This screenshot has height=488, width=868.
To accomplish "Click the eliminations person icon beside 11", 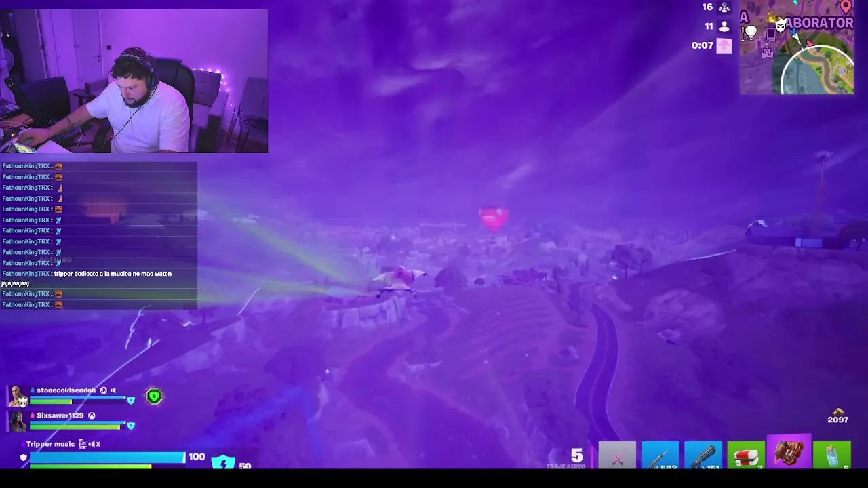I will 724,26.
